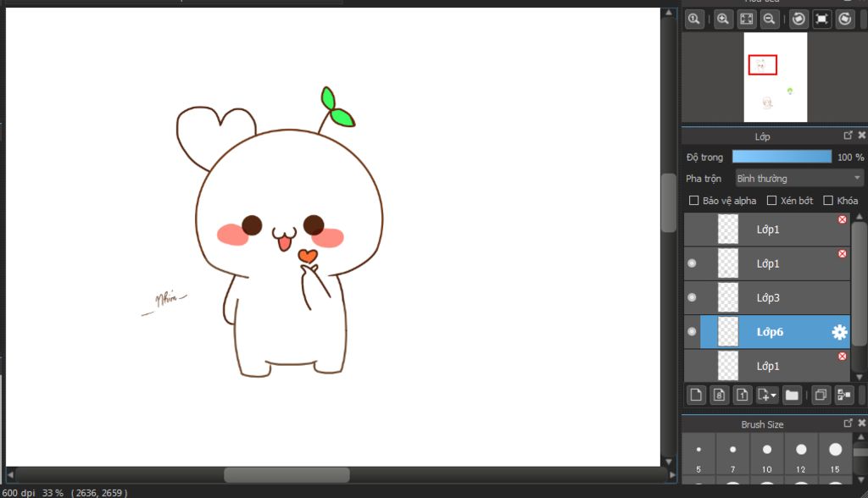
Task: Show the topmost Lớp1 layer
Action: (x=692, y=229)
